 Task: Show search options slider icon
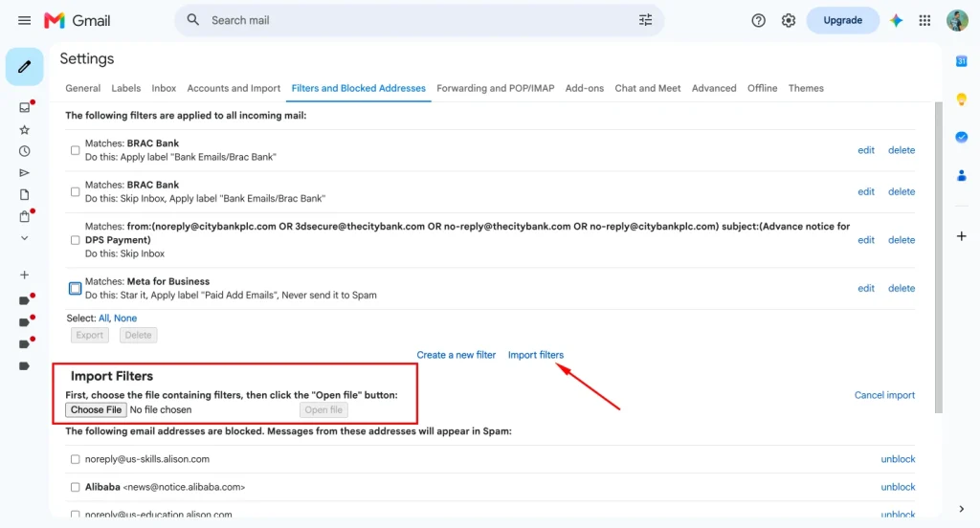pyautogui.click(x=646, y=20)
